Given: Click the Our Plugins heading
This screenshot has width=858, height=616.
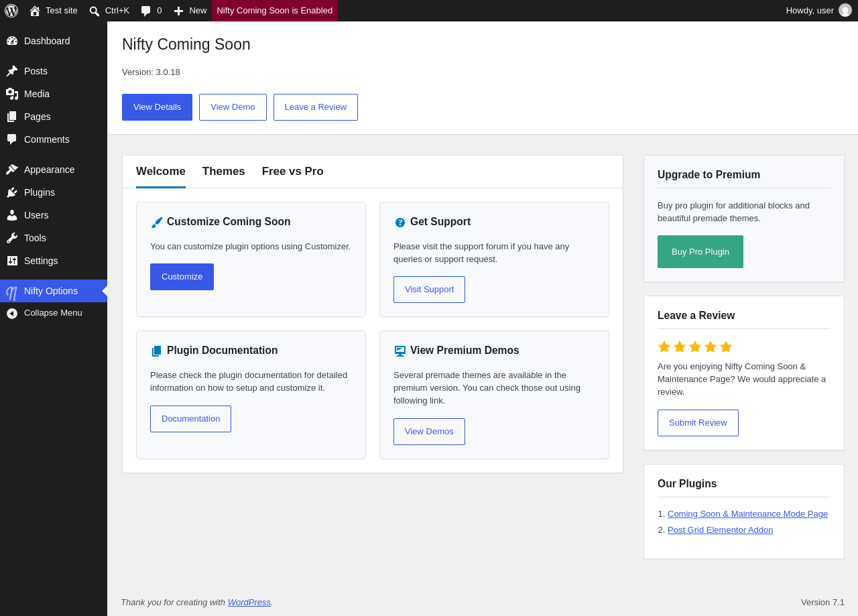Looking at the screenshot, I should [x=687, y=484].
